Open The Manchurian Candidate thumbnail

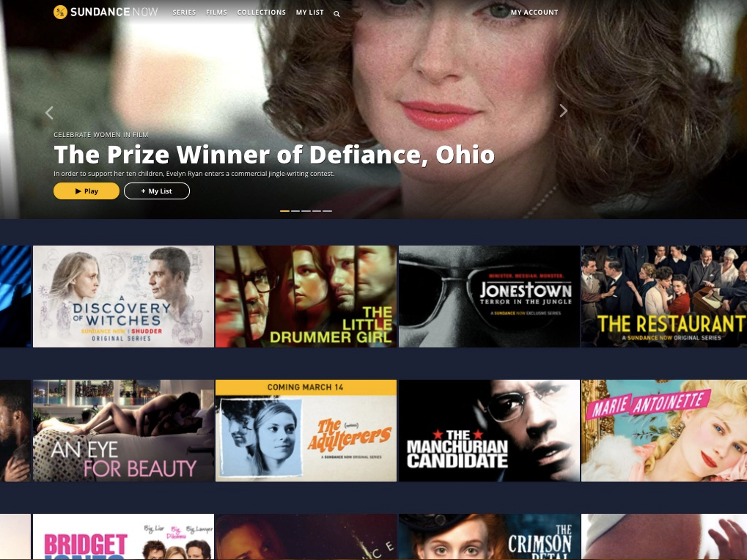pyautogui.click(x=489, y=430)
